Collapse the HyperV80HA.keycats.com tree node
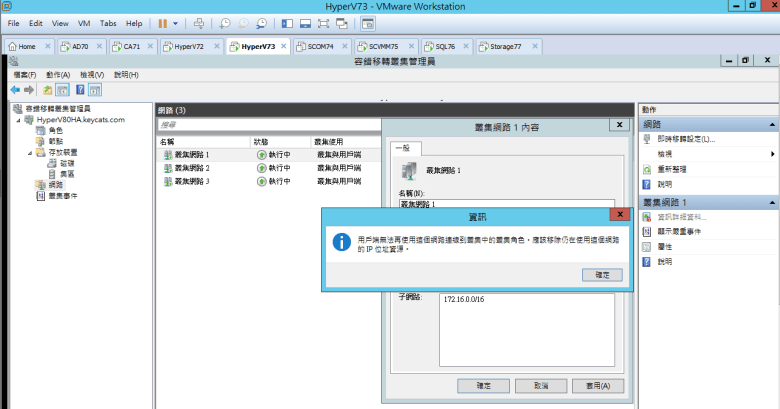 point(19,120)
